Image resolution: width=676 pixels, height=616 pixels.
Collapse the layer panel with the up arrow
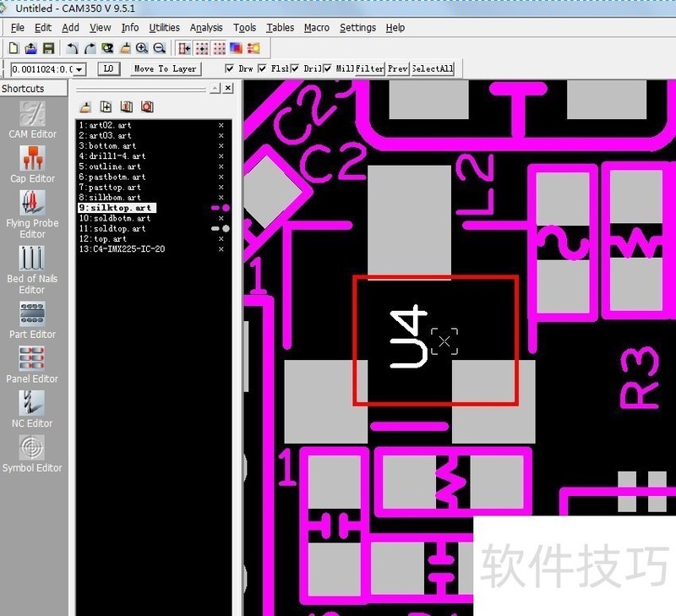point(215,89)
